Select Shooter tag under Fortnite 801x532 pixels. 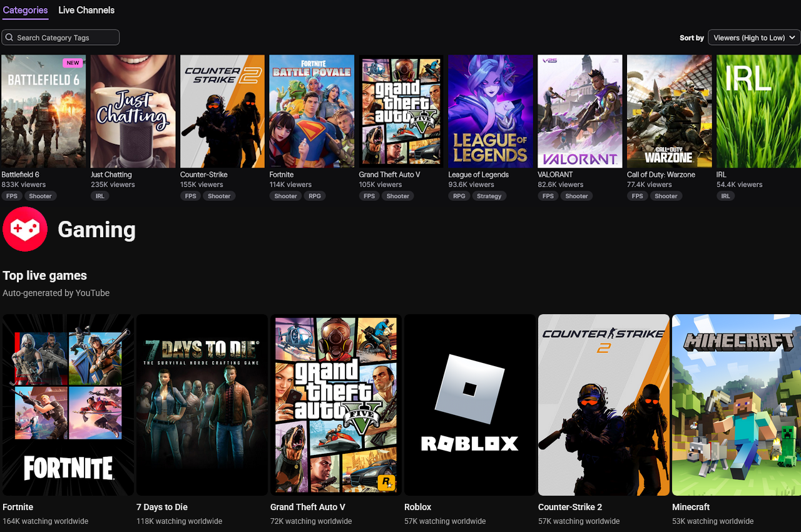(286, 196)
